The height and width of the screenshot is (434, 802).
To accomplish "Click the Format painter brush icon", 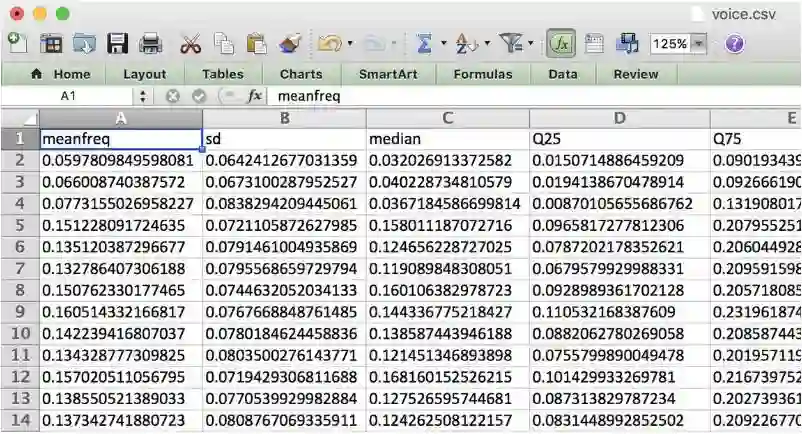I will [290, 44].
